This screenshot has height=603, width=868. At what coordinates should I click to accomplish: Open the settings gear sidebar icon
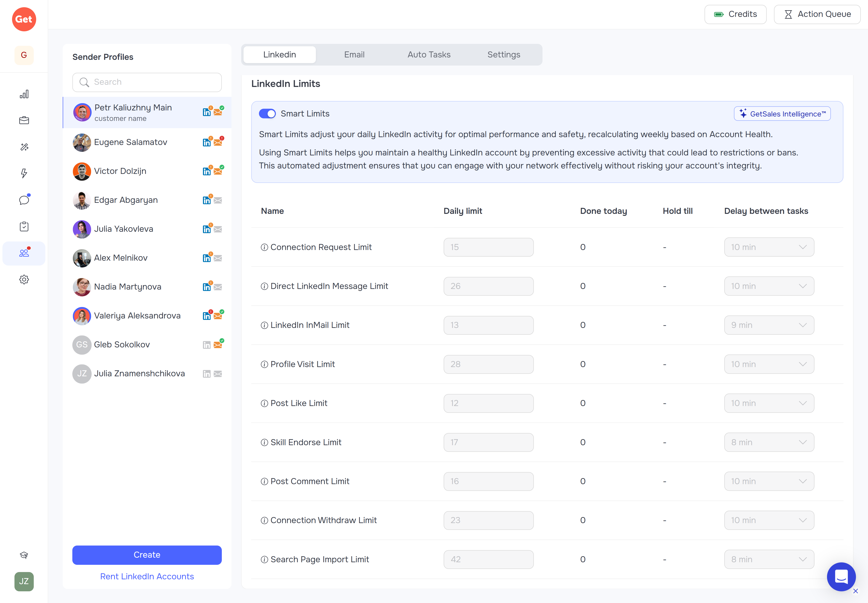tap(24, 280)
